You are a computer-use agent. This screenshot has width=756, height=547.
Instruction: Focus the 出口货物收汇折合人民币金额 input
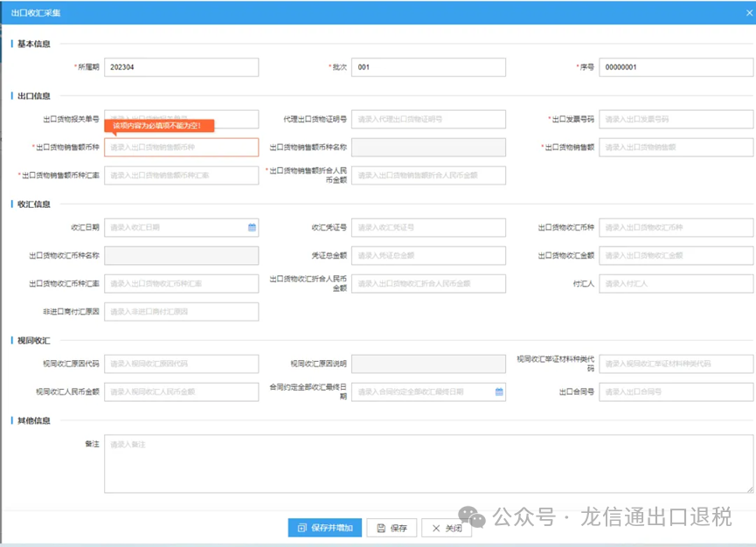(428, 283)
